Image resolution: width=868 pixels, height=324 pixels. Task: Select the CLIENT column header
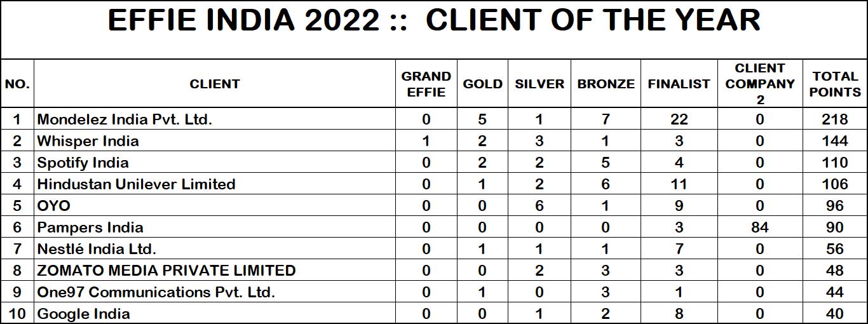pyautogui.click(x=215, y=84)
